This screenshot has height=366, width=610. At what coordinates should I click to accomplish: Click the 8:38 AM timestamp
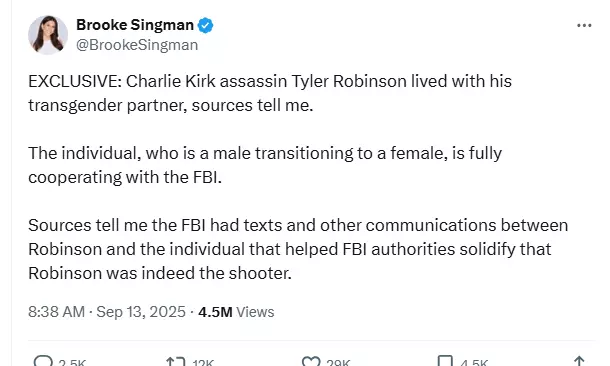[x=56, y=312]
